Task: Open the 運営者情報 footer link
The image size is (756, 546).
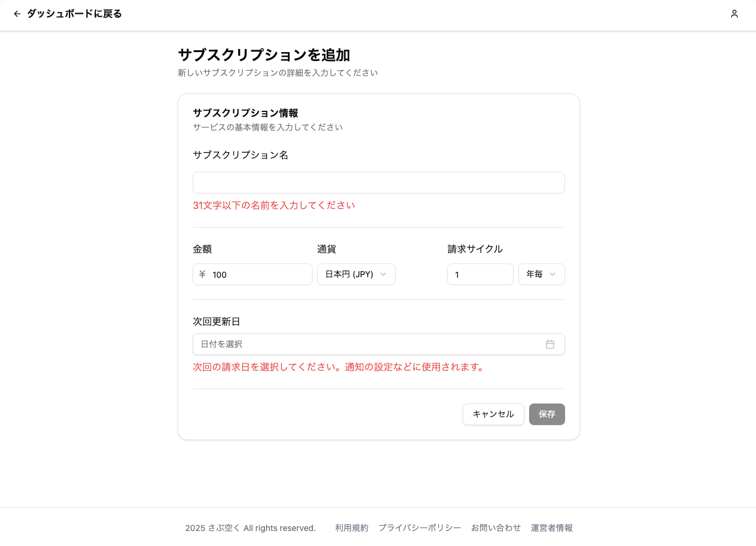Action: click(x=551, y=528)
